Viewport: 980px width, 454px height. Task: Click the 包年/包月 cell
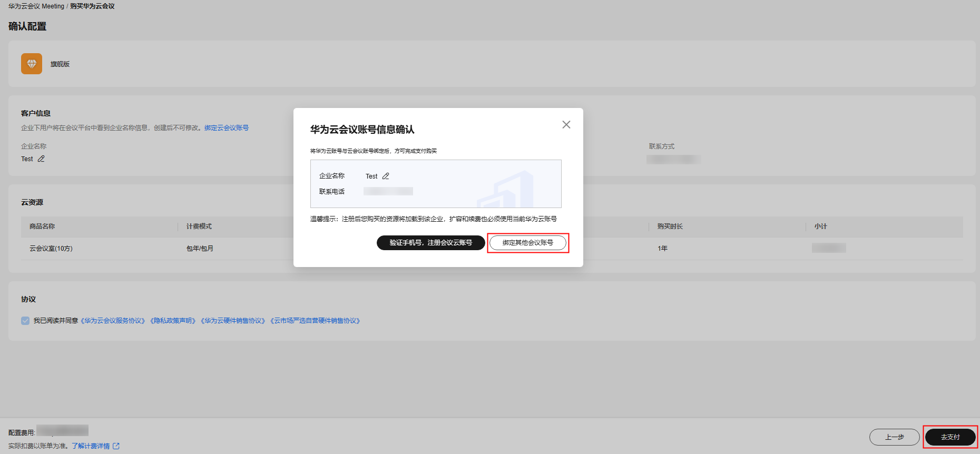[200, 249]
